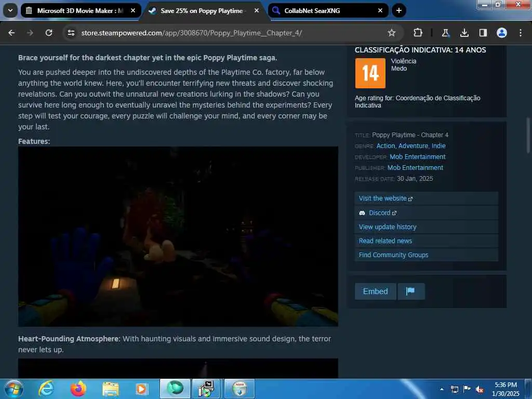Screen dimensions: 532x399
Task: Open the game's Discord link
Action: [x=426, y=212]
